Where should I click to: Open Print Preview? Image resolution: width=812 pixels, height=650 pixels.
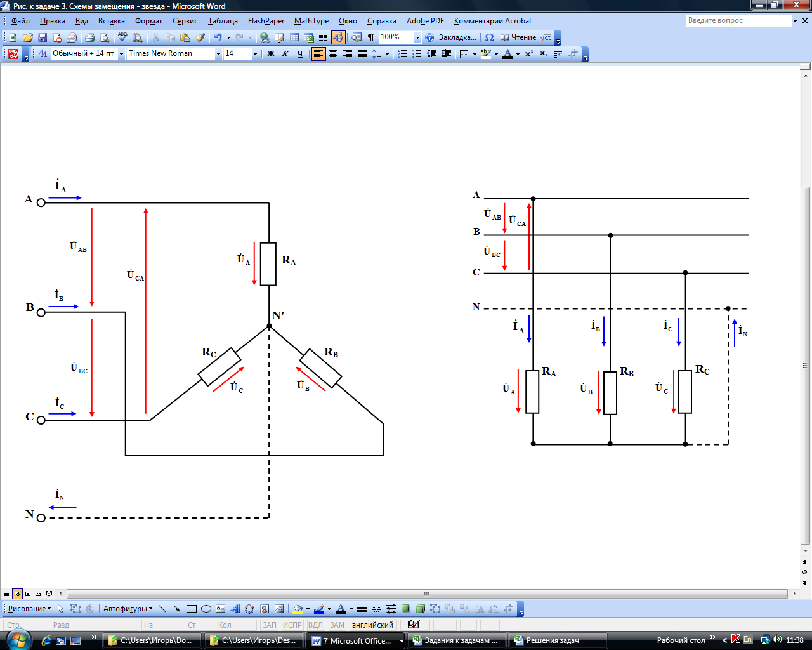point(105,37)
